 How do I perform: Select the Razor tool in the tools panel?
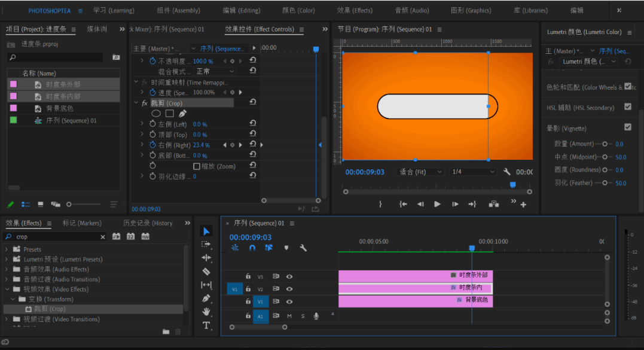(206, 272)
